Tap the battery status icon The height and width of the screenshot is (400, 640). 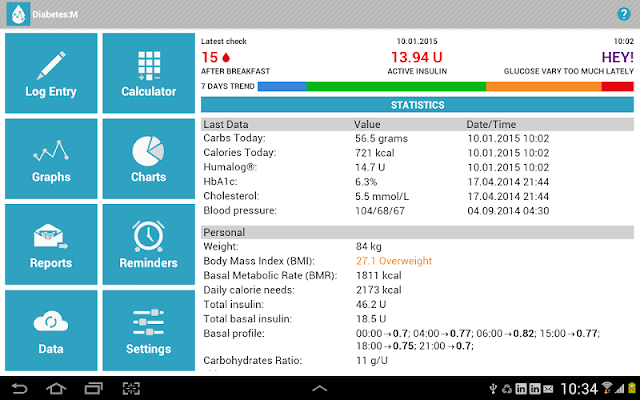click(x=632, y=388)
